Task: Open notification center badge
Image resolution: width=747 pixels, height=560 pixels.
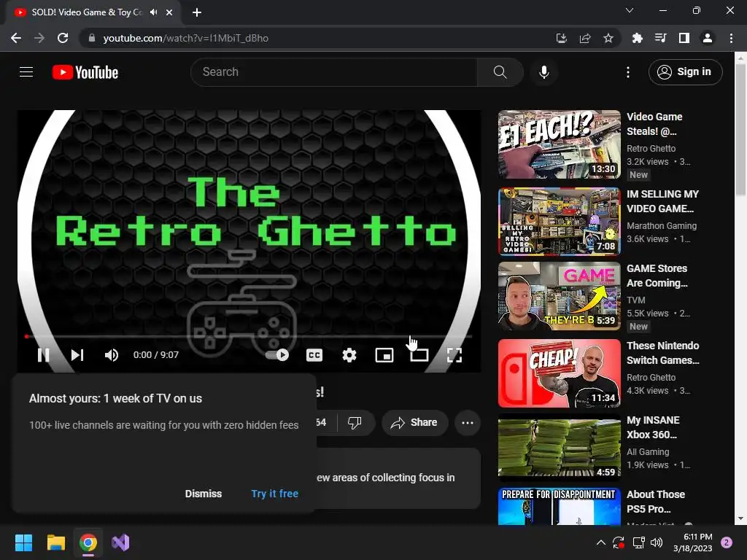Action: coord(727,542)
